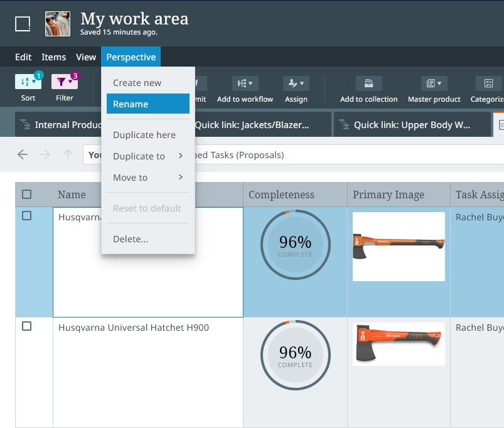Screen dimensions: 504x428
Task: Toggle the select-all checkbox in table header
Action: [x=26, y=195]
